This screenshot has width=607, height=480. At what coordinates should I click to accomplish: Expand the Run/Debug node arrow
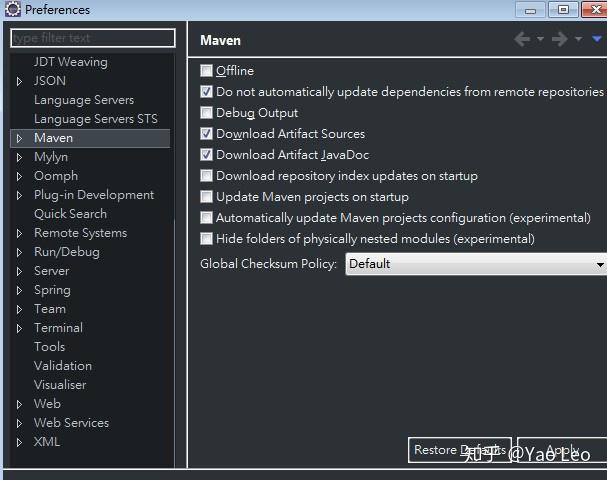19,252
